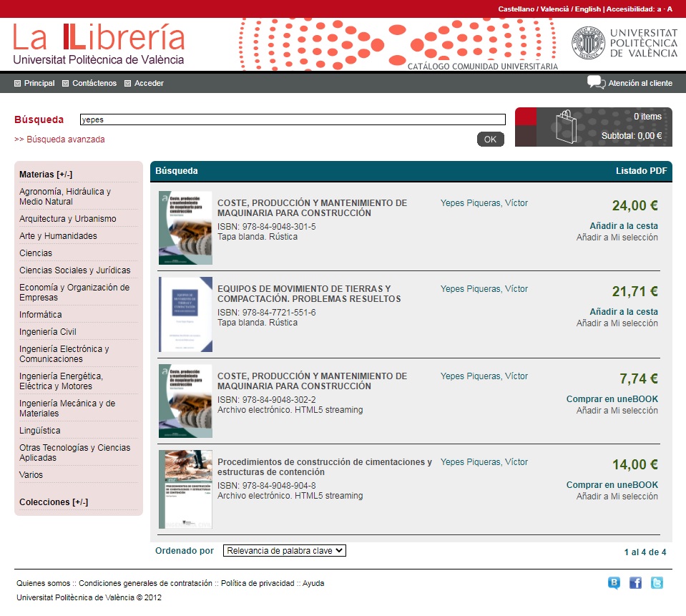
Task: Go to Principal in navigation bar
Action: pyautogui.click(x=39, y=84)
